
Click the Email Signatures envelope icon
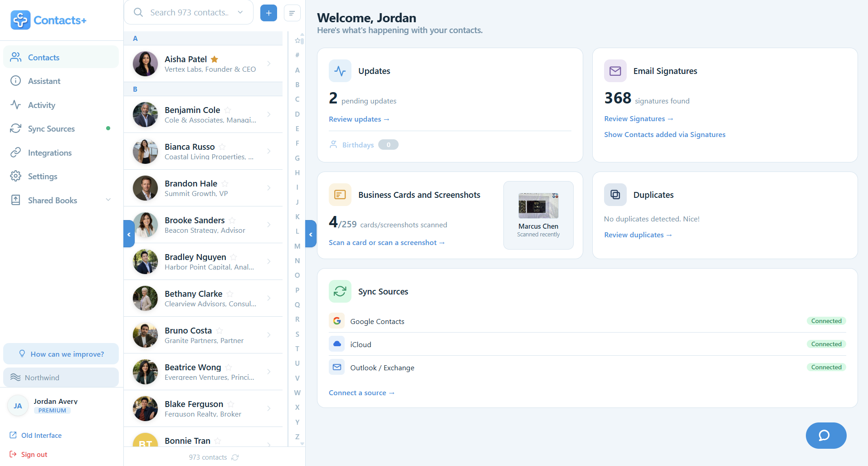(x=615, y=71)
